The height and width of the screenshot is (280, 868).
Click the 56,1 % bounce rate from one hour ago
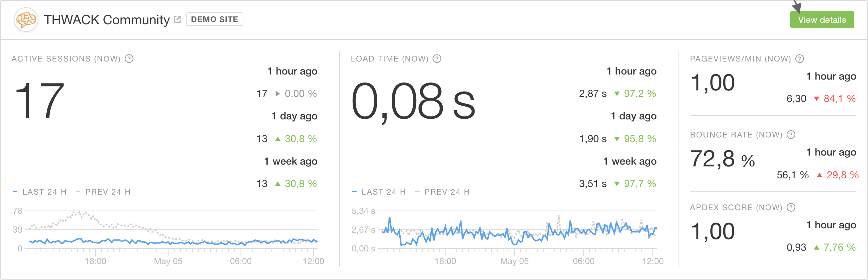click(x=793, y=175)
